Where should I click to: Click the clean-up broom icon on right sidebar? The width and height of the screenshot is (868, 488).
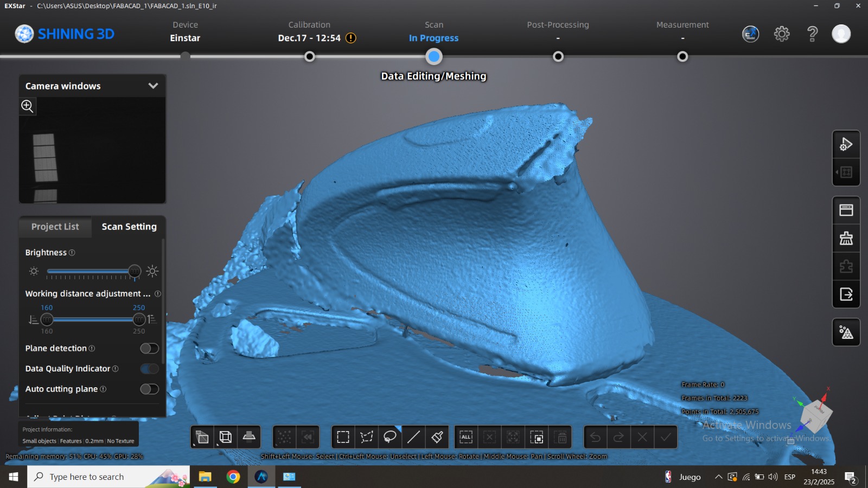pyautogui.click(x=846, y=238)
